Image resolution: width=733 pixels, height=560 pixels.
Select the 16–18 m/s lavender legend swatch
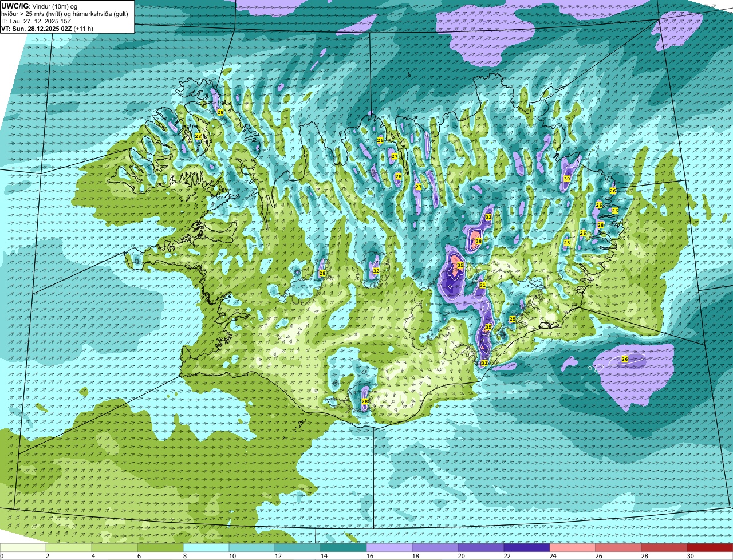[389, 548]
